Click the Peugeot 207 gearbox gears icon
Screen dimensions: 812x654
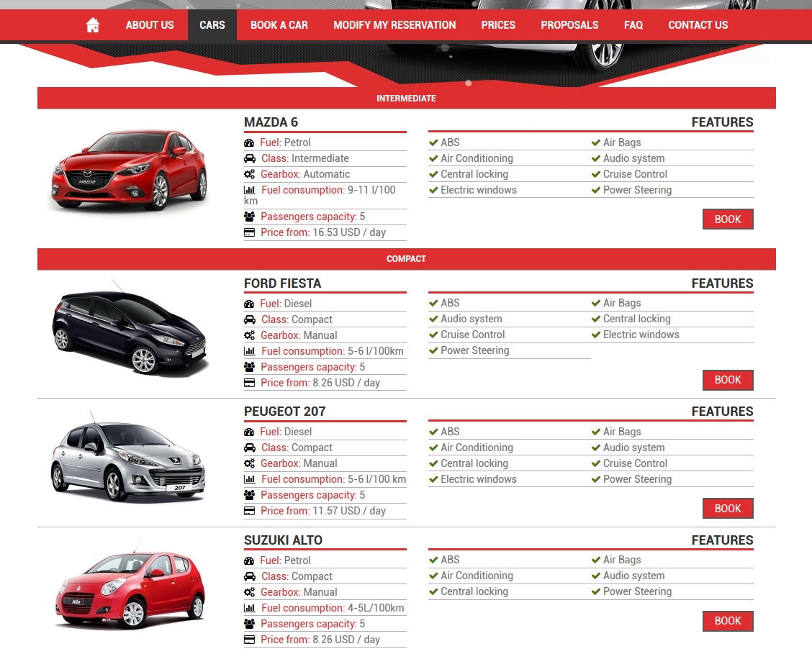[249, 463]
